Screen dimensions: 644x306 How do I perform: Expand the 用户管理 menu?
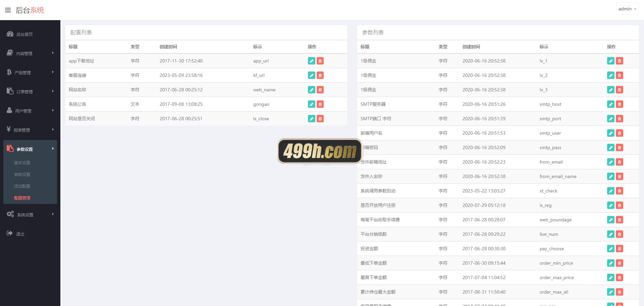coord(30,111)
